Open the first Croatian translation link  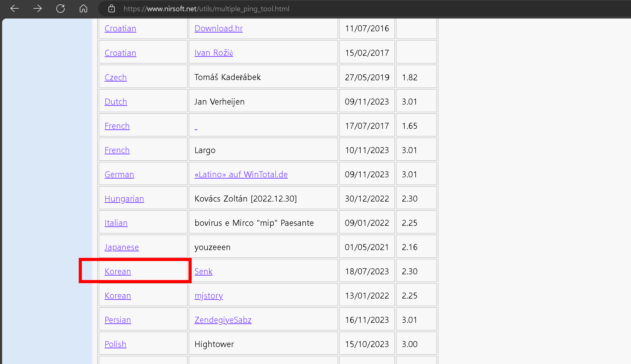tap(120, 28)
